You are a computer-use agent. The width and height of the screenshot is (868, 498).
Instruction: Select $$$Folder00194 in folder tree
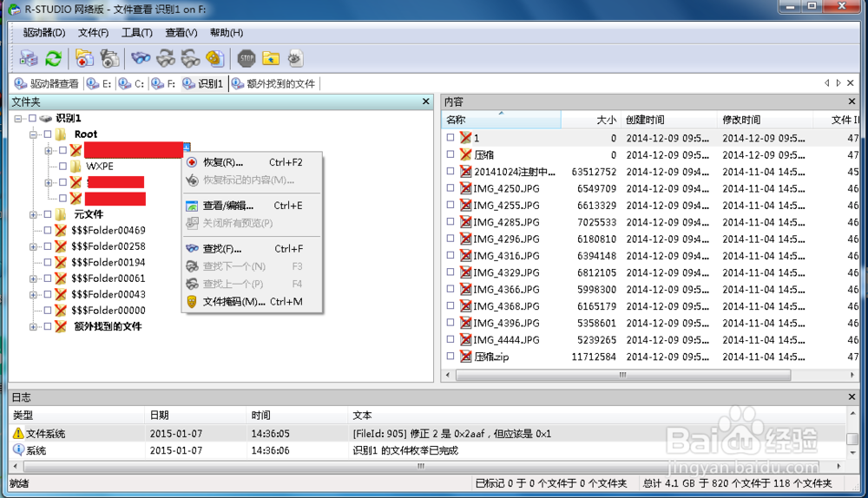coord(108,262)
